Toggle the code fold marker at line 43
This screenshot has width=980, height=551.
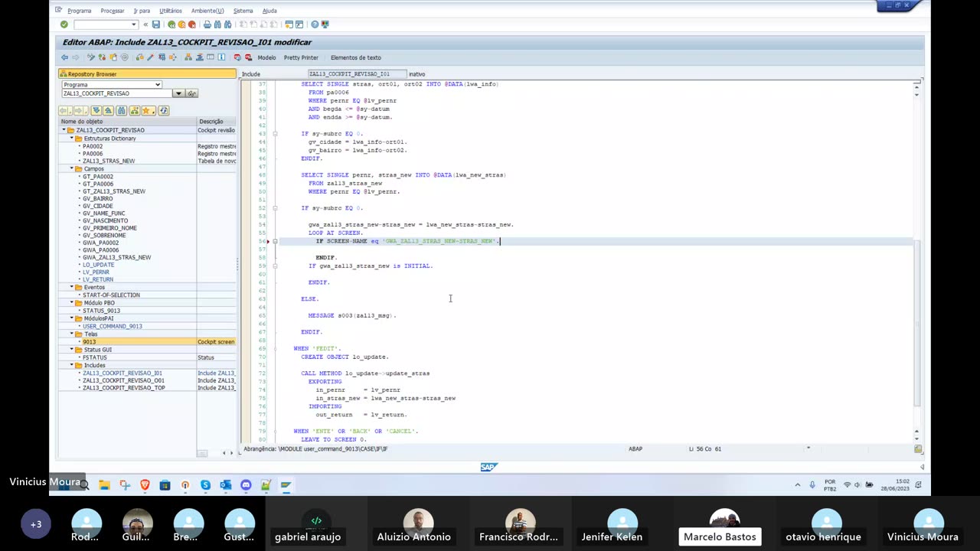275,134
